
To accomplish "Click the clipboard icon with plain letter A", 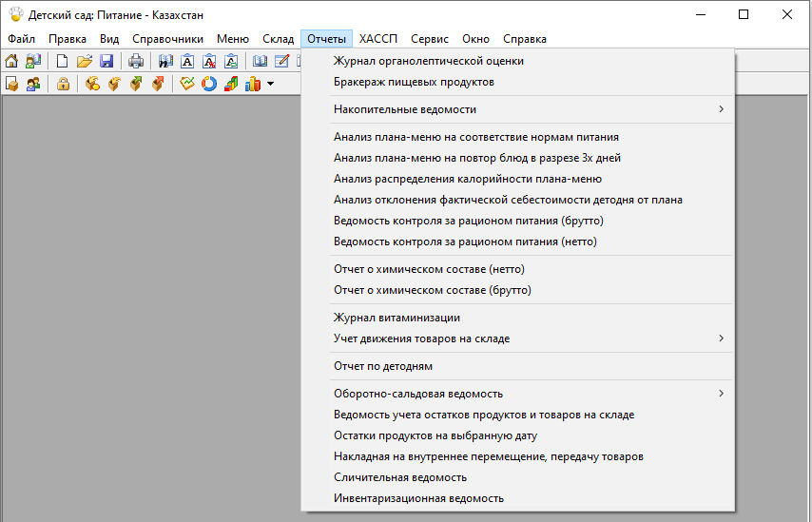I will [187, 61].
